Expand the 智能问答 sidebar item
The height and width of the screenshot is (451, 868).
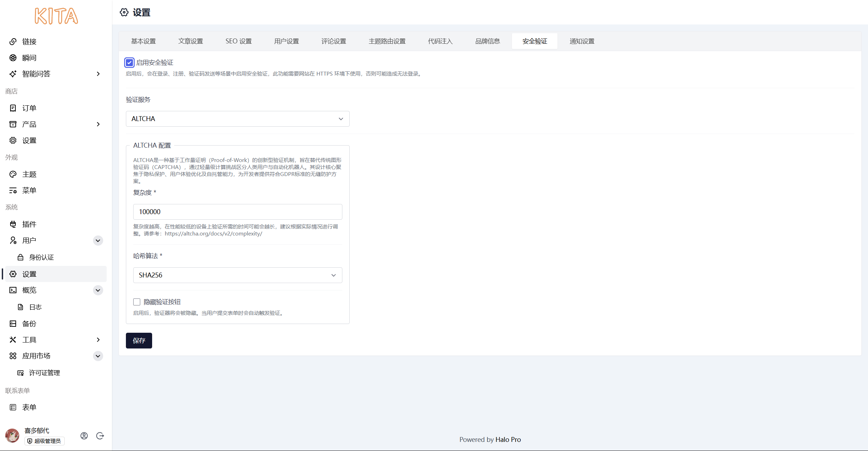[x=98, y=74]
